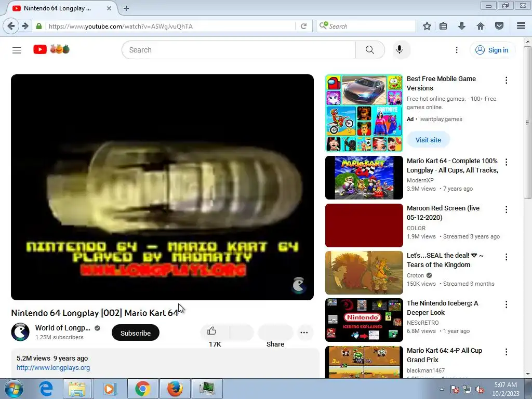The image size is (532, 399).
Task: Go to the Firefox home page icon
Action: (481, 26)
